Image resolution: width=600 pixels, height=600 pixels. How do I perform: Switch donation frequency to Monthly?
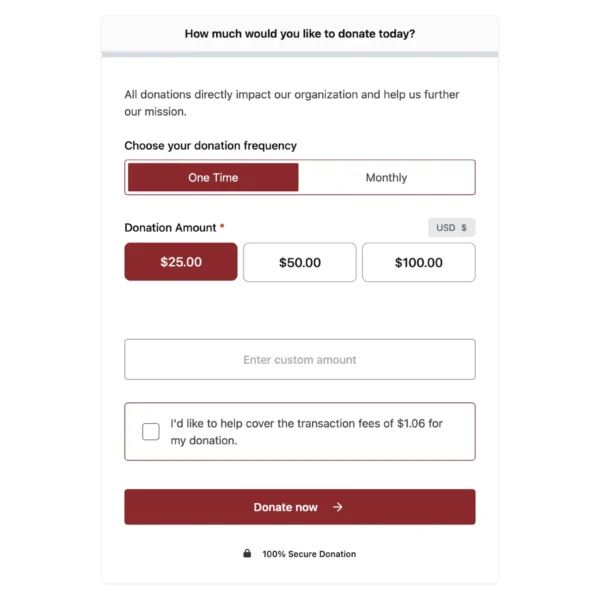(386, 178)
